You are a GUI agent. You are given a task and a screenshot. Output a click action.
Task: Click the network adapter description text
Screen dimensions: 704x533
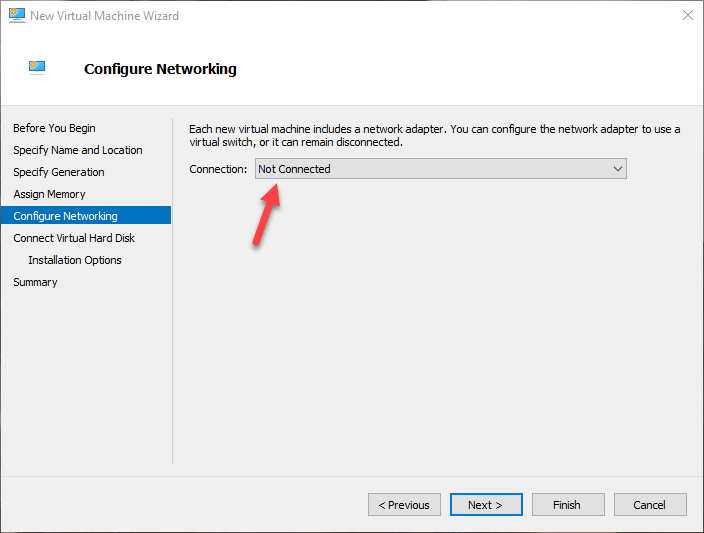point(434,136)
